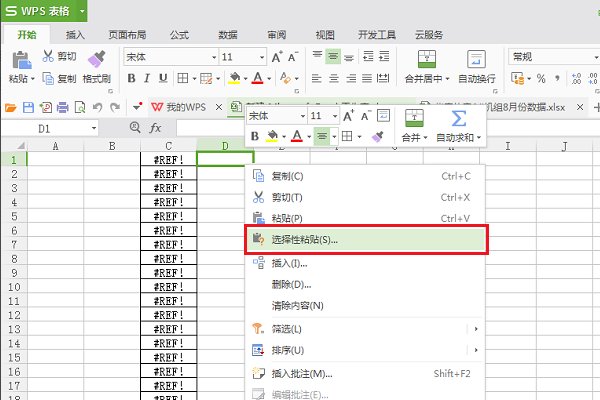Align text left in ribbon

pos(316,78)
